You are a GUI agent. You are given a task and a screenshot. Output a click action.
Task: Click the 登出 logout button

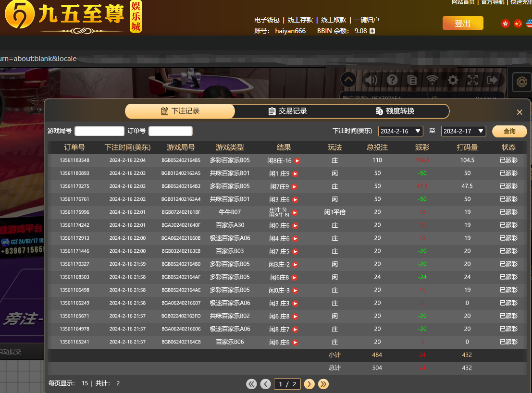pyautogui.click(x=463, y=23)
